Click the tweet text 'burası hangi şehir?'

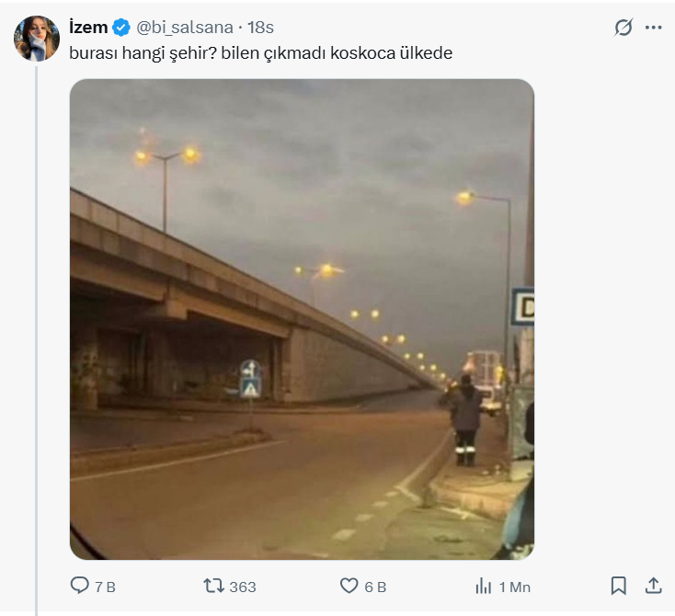click(143, 53)
